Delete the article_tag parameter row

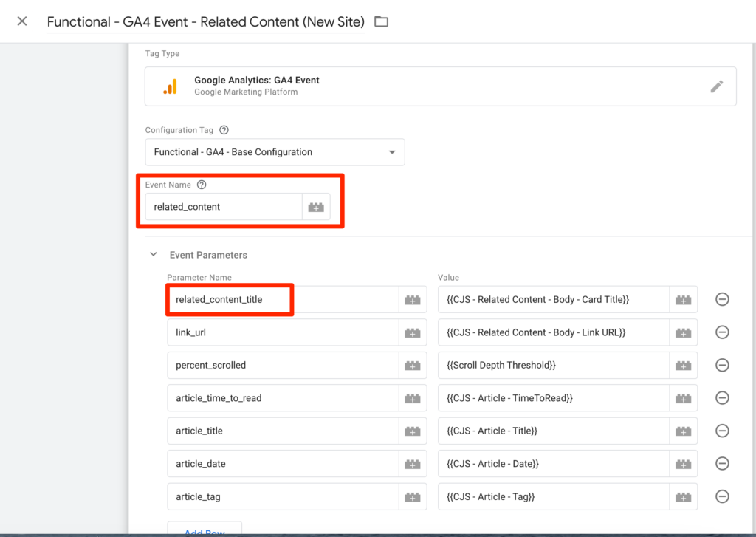click(722, 496)
